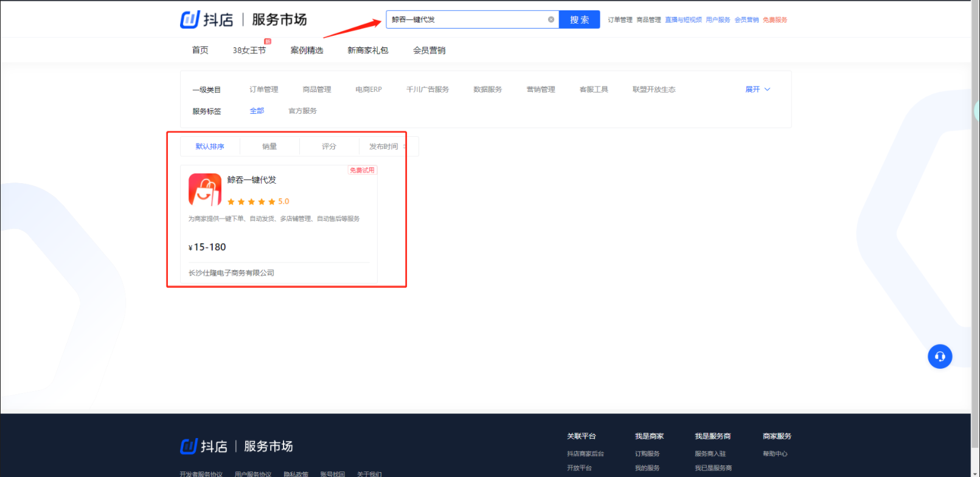Click the 抖店 logo in the footer
The width and height of the screenshot is (980, 477).
(x=204, y=446)
